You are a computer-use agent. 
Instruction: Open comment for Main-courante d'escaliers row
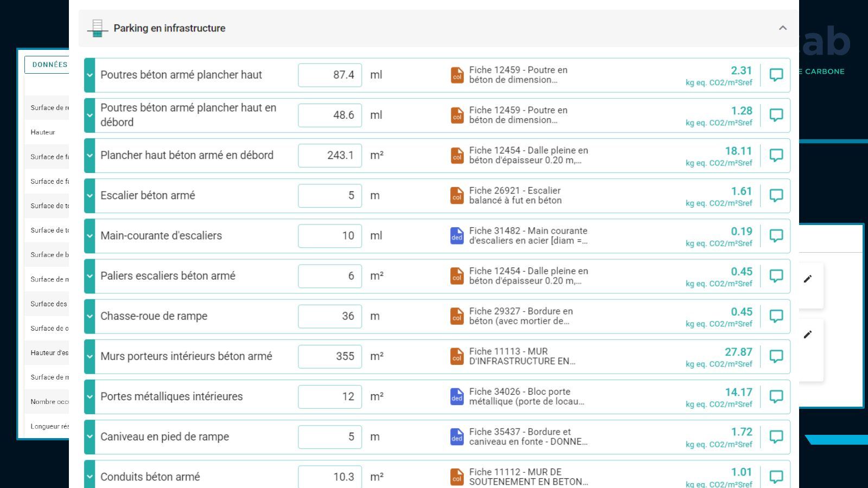pos(776,235)
